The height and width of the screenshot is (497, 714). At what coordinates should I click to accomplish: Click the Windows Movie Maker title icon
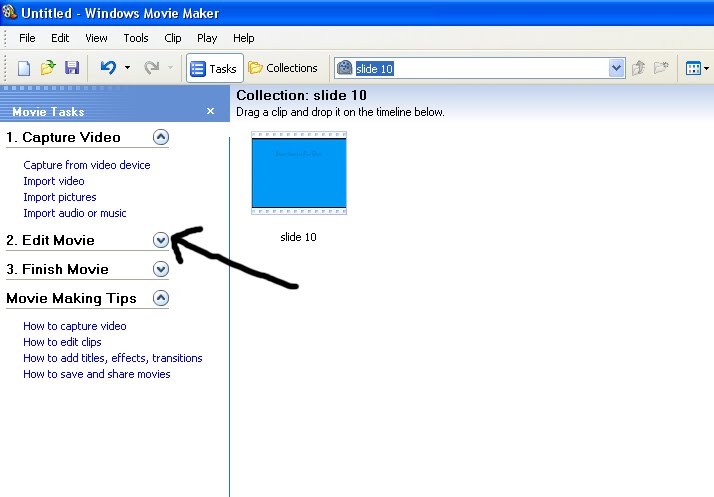click(x=9, y=12)
